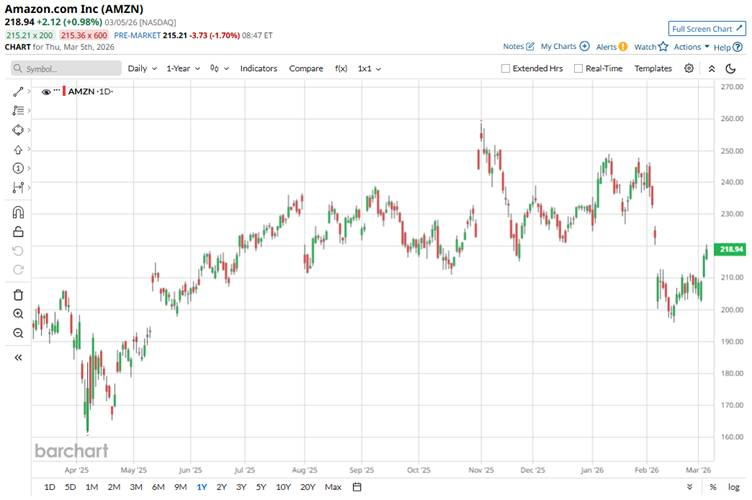Open chart settings gear
Viewport: 752px width, 500px height.
pyautogui.click(x=689, y=68)
